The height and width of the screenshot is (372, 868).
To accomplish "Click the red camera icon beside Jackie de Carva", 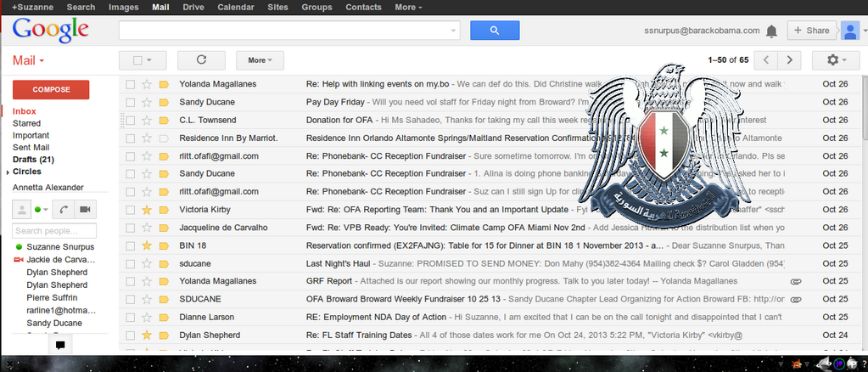I will point(19,259).
